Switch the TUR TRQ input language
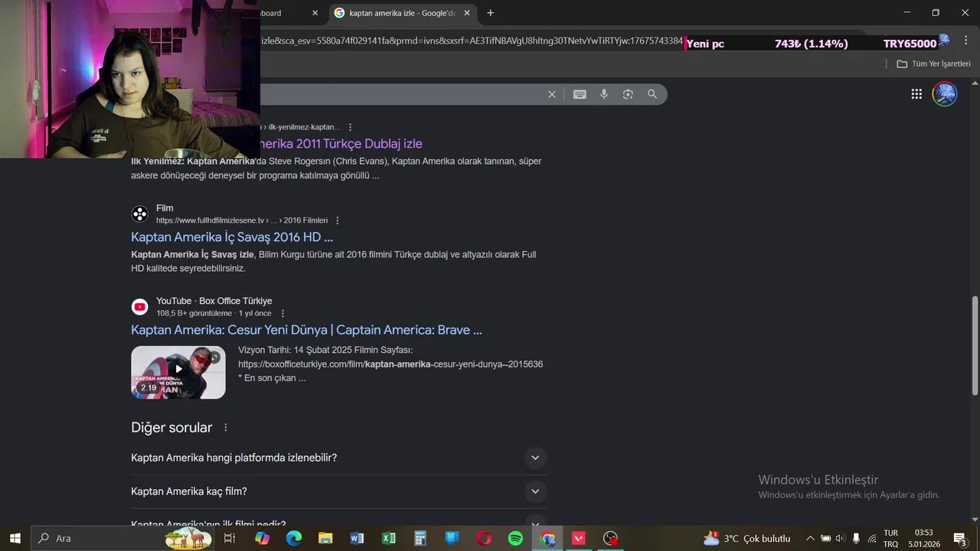 click(x=891, y=538)
